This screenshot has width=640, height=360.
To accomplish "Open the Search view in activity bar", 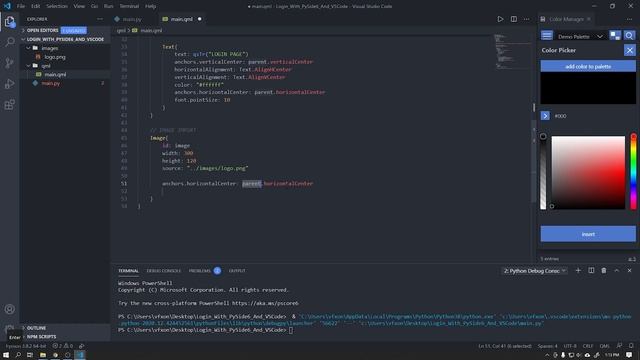I will tap(10, 42).
